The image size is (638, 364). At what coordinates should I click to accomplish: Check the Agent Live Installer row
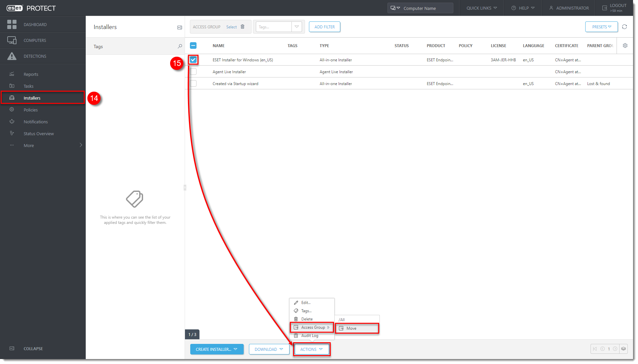tap(193, 72)
